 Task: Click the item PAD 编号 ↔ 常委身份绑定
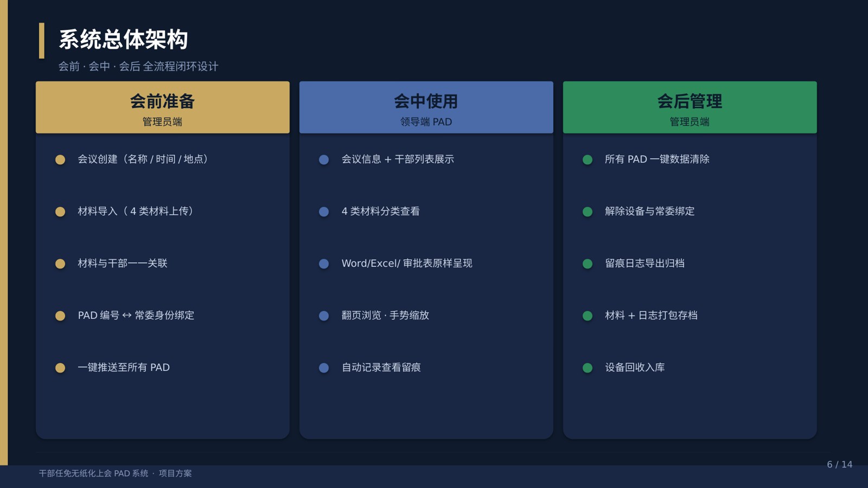click(136, 316)
